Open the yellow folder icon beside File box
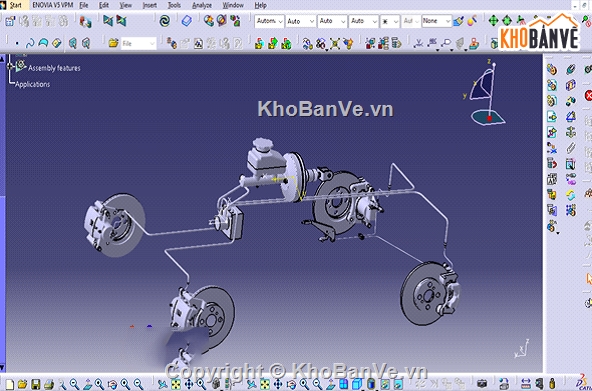Screen dimensions: 592x391 113,43
